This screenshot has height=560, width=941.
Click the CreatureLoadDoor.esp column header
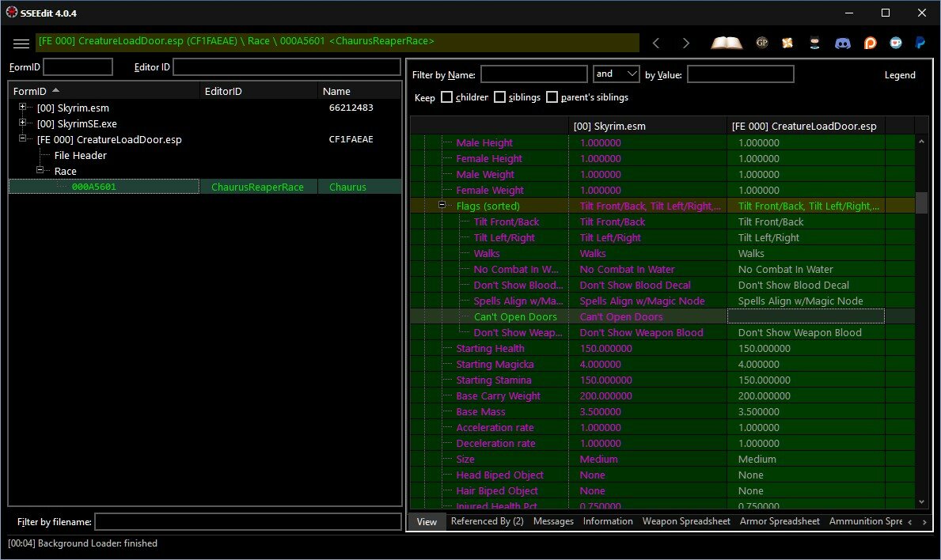[x=806, y=126]
